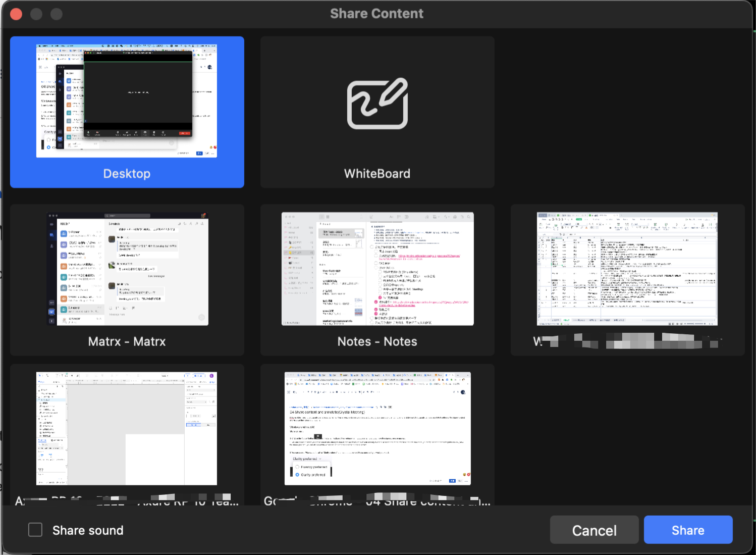Click the "Notes - Notes" label
Viewport: 756px width, 555px height.
click(x=377, y=341)
